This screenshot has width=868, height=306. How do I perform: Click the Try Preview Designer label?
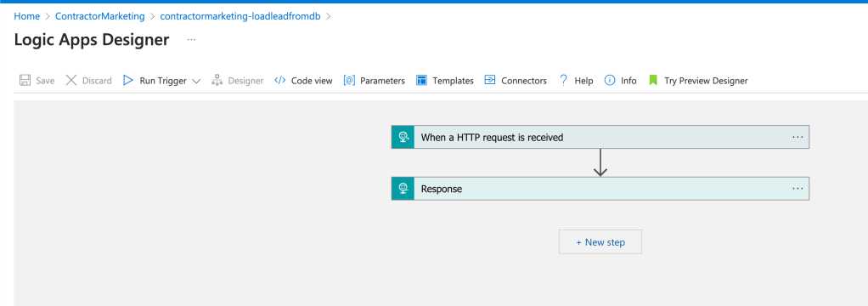pos(706,81)
